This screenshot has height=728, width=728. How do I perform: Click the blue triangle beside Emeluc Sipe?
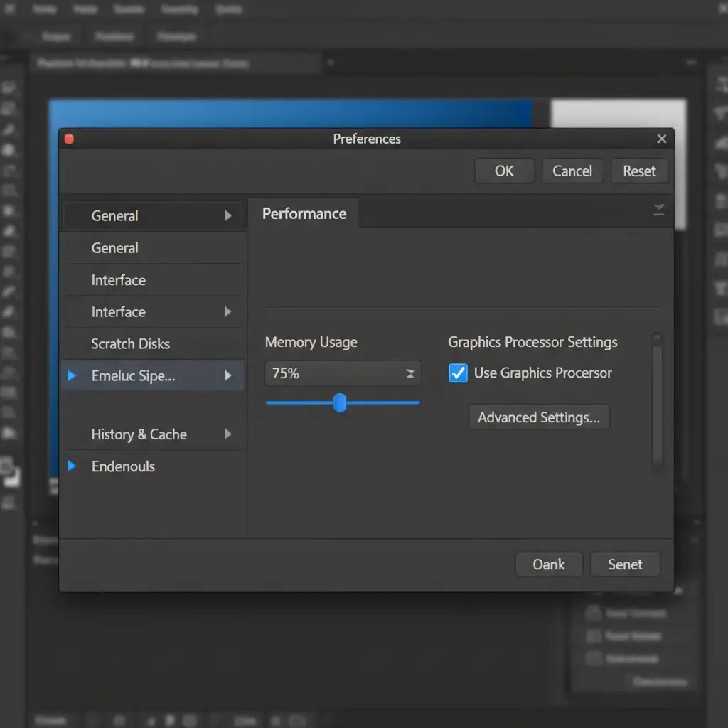[x=72, y=375]
